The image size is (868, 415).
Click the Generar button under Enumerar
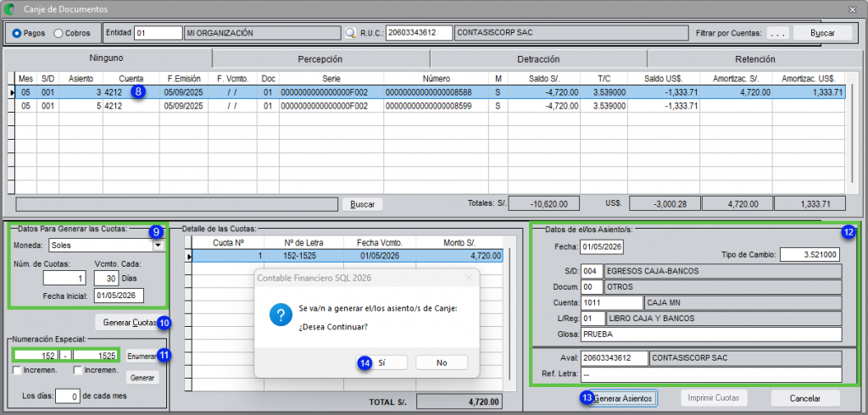coord(142,378)
